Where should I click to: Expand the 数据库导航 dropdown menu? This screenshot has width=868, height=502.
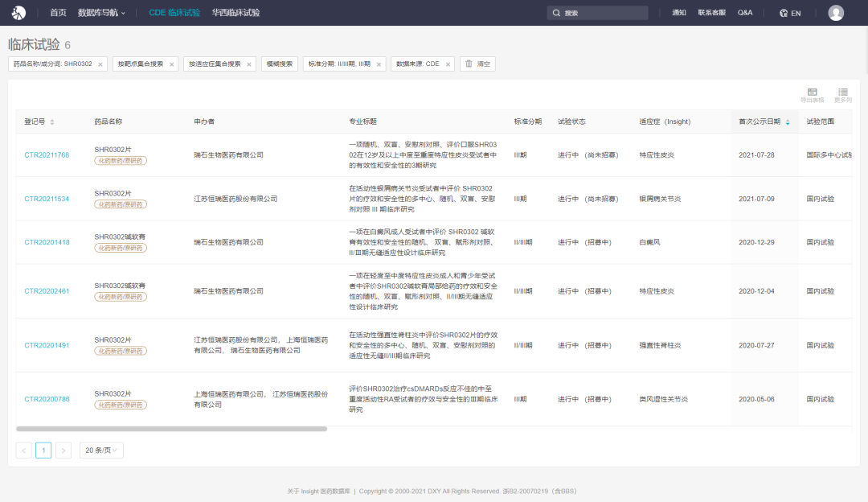[101, 13]
